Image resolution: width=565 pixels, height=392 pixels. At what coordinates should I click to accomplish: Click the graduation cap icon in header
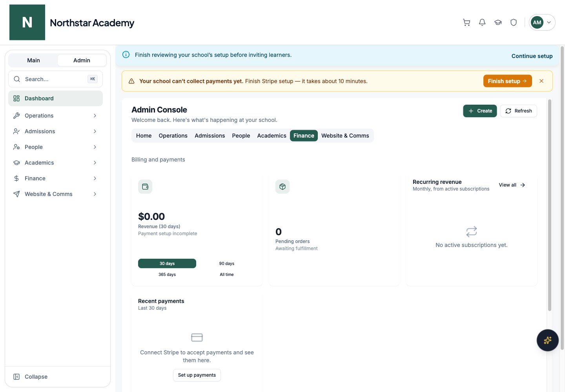(x=498, y=22)
